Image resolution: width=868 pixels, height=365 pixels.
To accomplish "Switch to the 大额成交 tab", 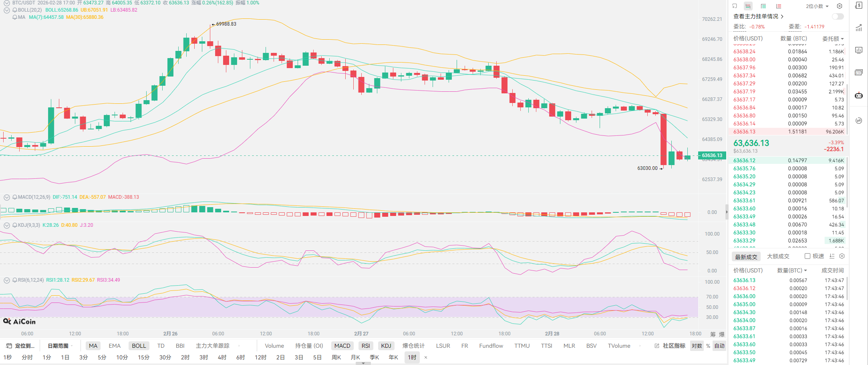I will pos(778,256).
